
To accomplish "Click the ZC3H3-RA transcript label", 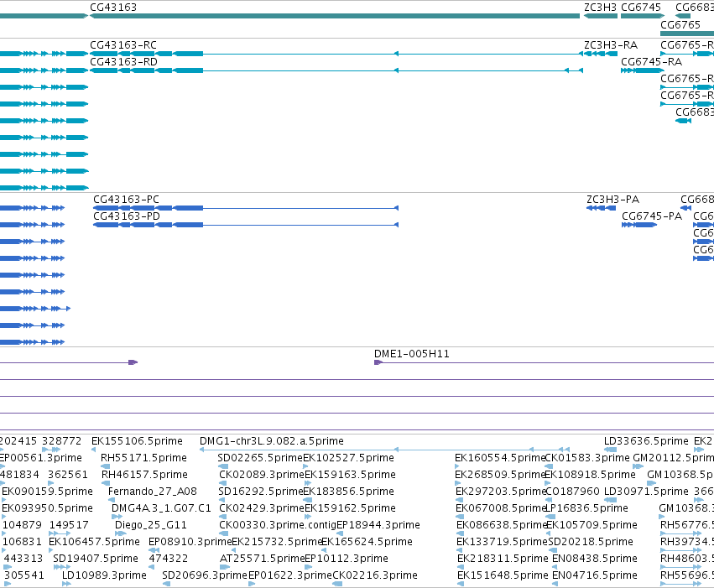I will point(611,45).
